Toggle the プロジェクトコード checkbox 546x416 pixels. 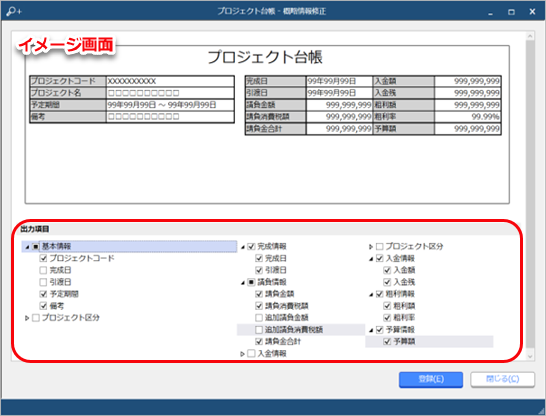pos(43,258)
